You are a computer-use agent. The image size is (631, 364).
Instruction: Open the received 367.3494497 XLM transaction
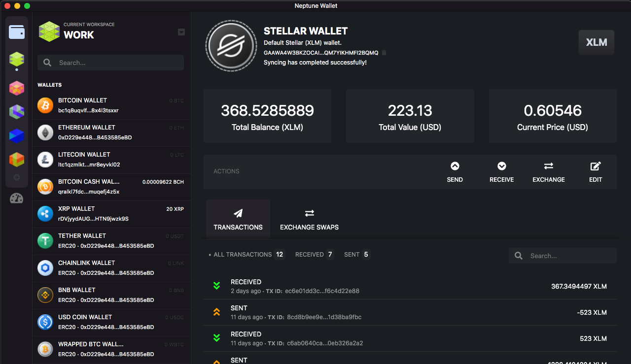(410, 286)
